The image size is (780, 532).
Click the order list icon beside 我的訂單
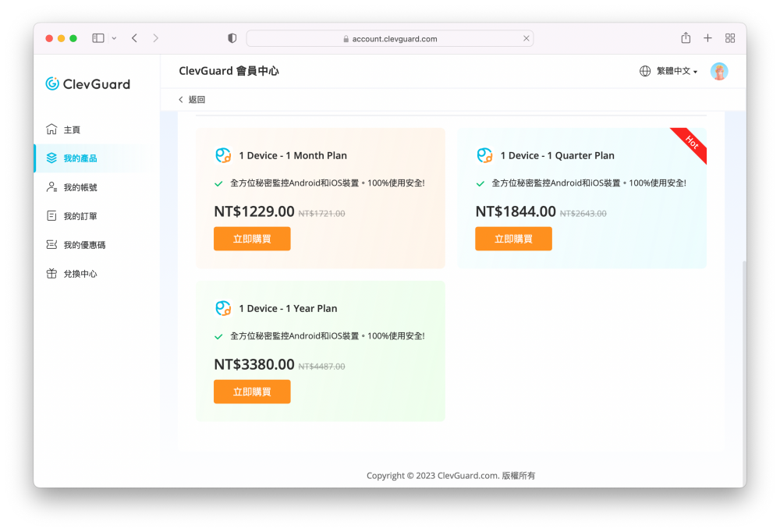click(x=51, y=216)
